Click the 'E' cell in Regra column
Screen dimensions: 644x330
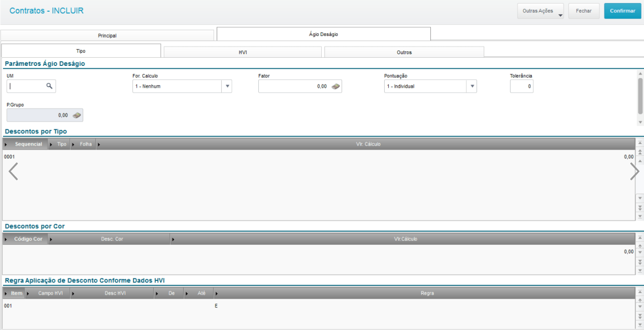(216, 306)
